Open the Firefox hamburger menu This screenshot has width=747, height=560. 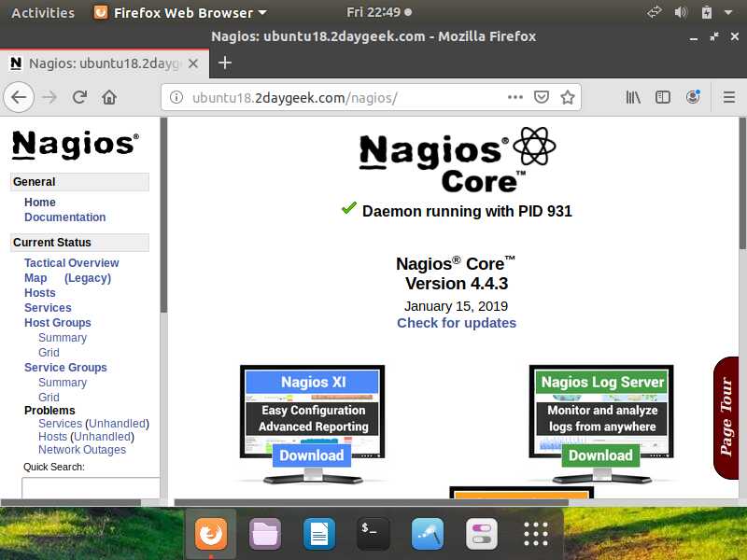729,98
